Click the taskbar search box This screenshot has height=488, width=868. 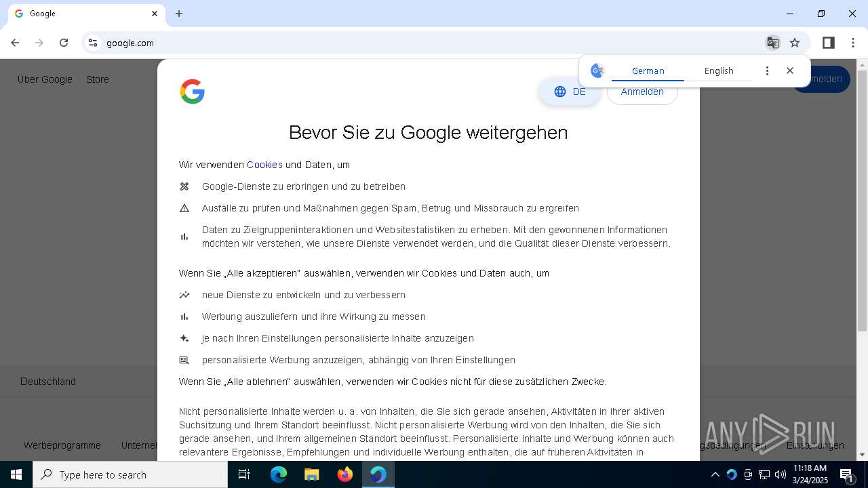(x=130, y=474)
